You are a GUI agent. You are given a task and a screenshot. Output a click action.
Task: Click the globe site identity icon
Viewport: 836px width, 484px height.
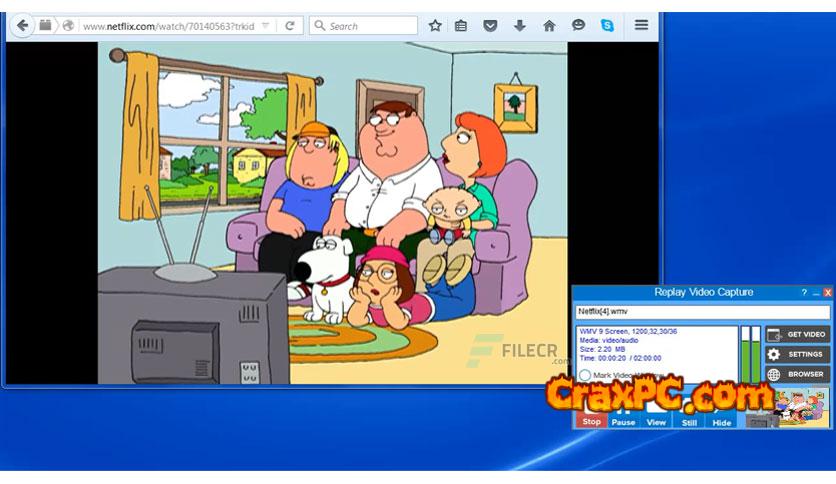click(68, 26)
